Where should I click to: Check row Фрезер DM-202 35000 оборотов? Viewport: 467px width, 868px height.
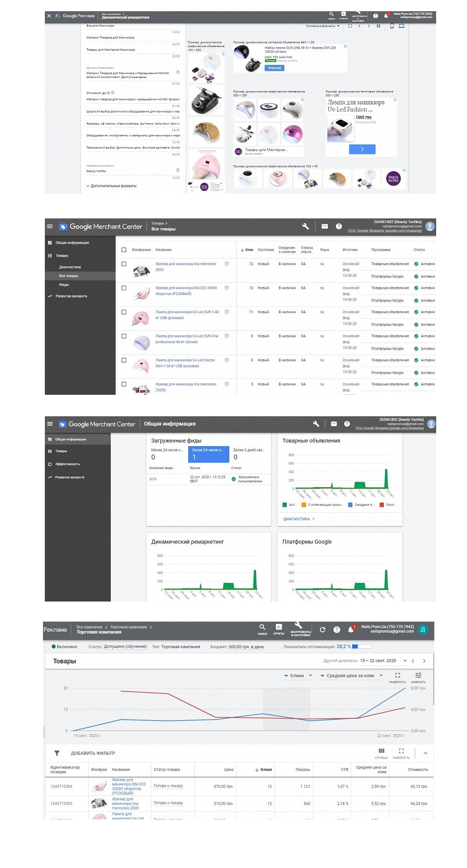(124, 288)
